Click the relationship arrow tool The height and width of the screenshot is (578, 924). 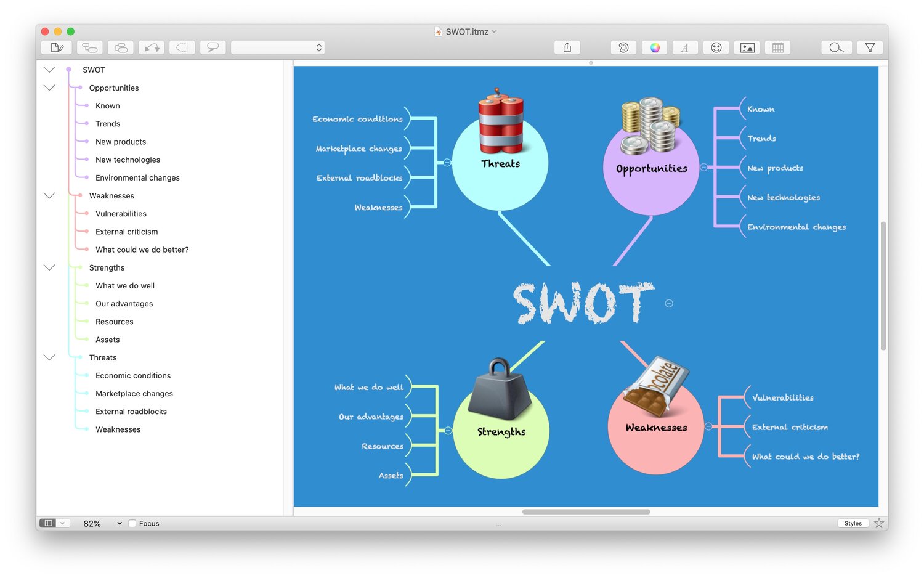[x=152, y=47]
